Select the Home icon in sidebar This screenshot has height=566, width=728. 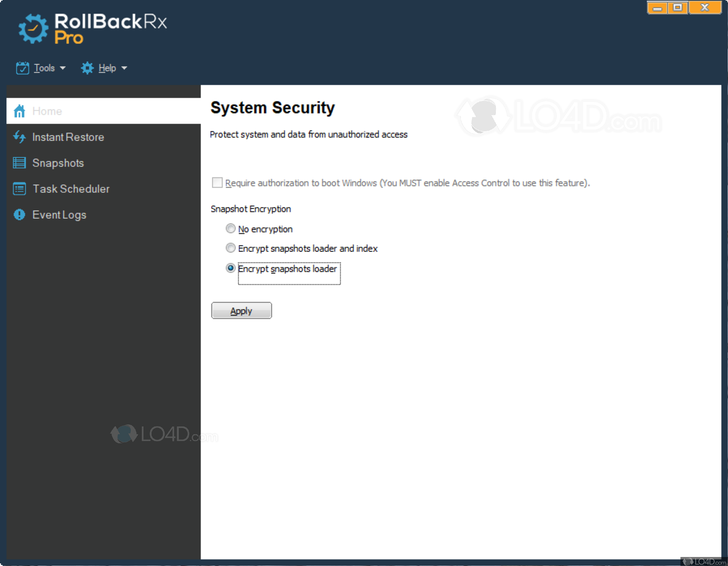pos(19,111)
